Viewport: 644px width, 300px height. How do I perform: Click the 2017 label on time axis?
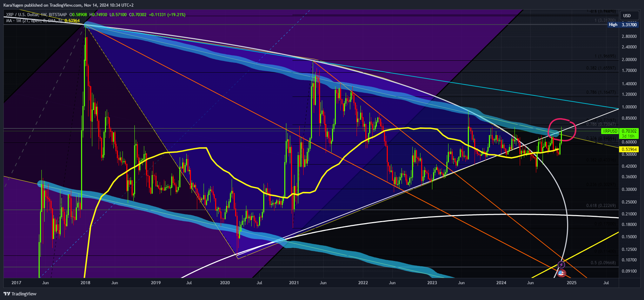pyautogui.click(x=16, y=283)
